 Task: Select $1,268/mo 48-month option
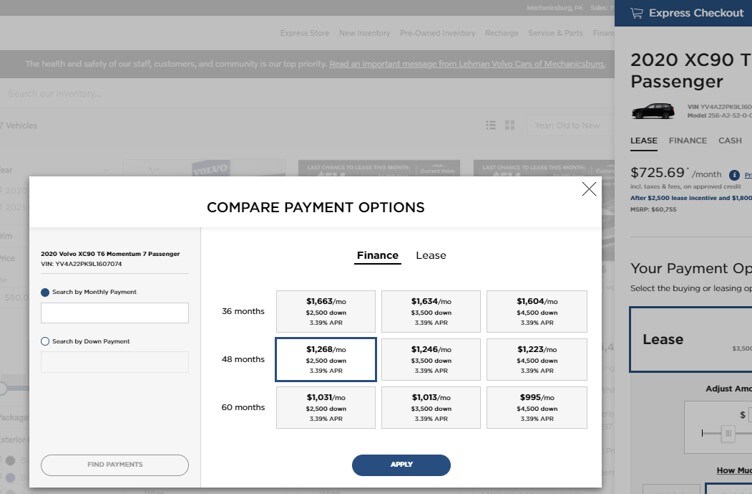coord(326,359)
